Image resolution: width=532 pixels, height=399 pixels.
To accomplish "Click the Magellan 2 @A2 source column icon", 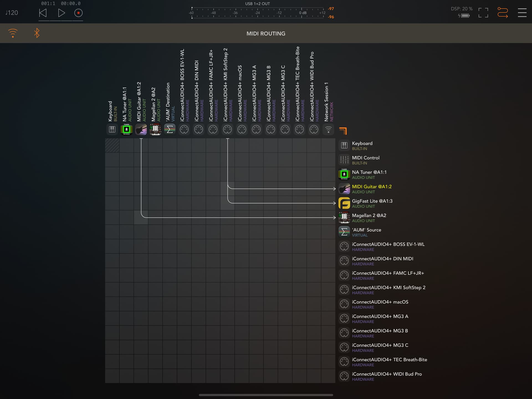I will click(155, 129).
